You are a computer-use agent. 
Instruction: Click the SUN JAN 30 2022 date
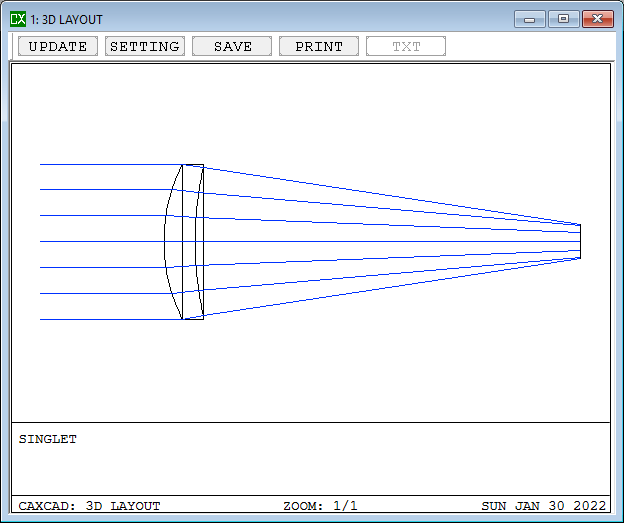click(x=544, y=506)
